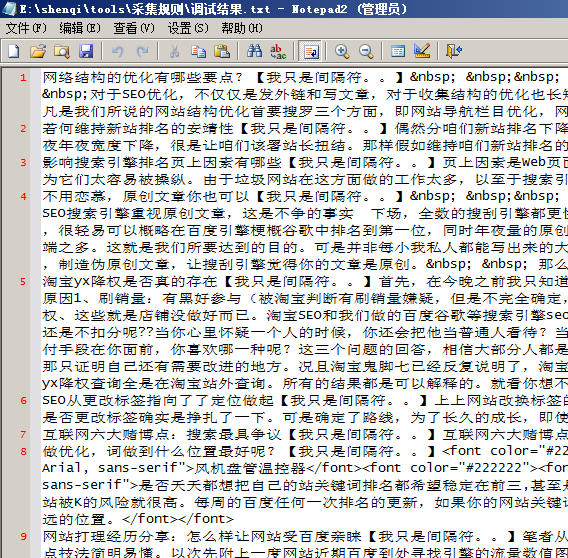568x558 pixels.
Task: Click text 'SEO从更改标签指向了了定位做起'
Action: click(x=158, y=400)
